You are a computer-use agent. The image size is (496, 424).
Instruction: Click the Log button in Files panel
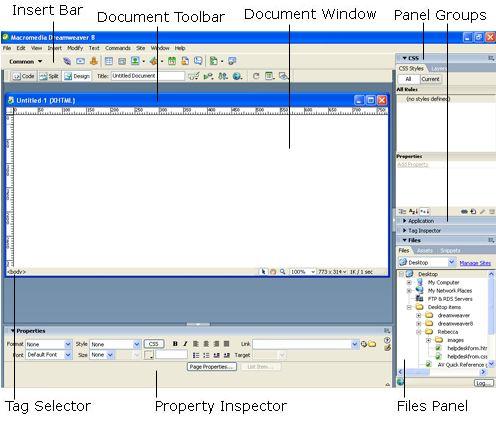[x=483, y=383]
